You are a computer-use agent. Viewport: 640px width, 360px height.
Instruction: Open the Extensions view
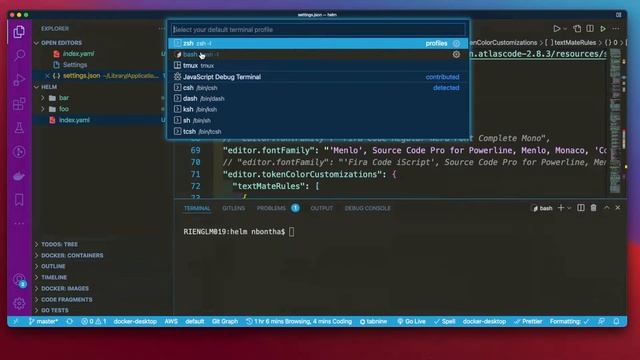19,104
